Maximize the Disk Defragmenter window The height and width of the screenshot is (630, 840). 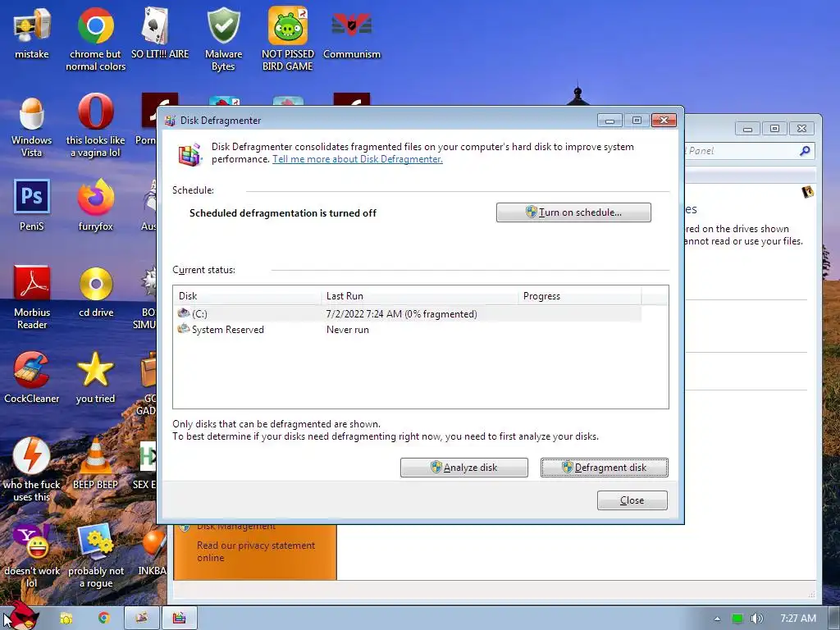coord(637,120)
